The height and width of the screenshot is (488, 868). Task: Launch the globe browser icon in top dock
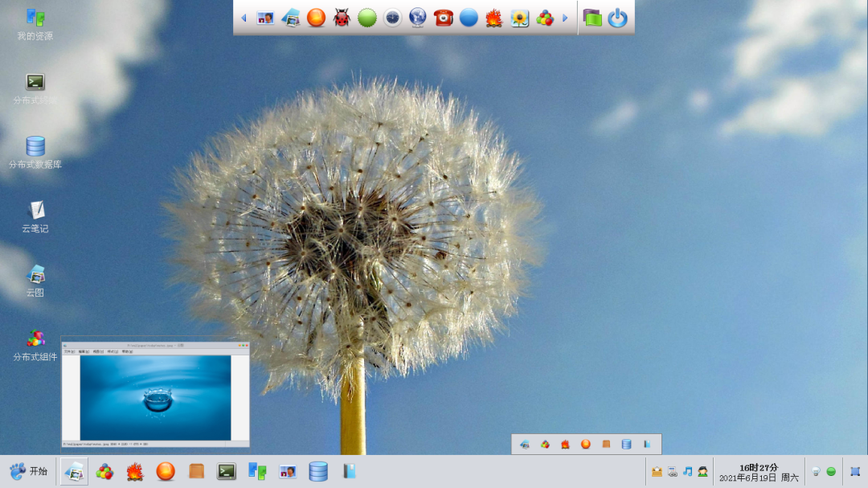417,18
